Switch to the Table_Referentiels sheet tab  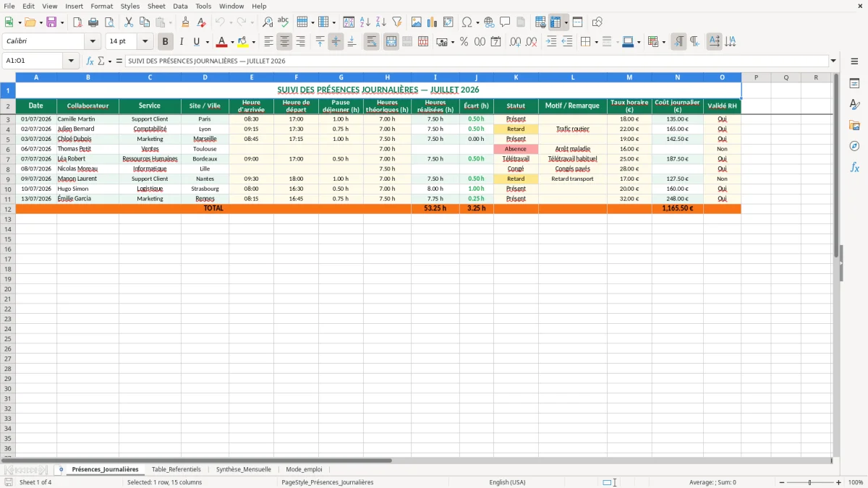pos(176,469)
